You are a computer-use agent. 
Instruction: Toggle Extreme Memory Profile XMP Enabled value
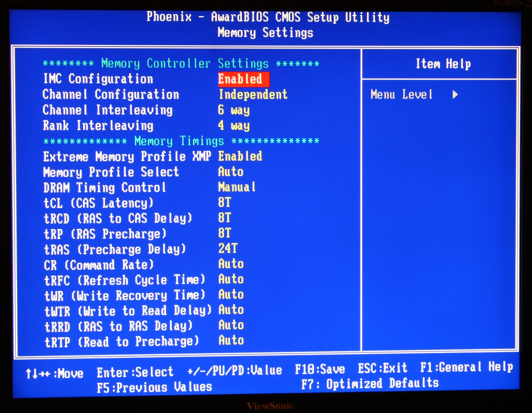click(240, 156)
